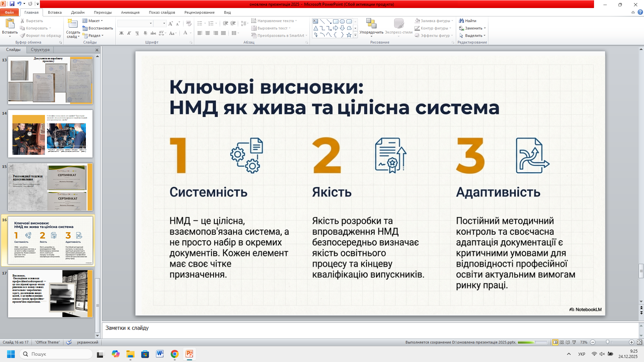
Task: Open the Layout (Макет) dropdown
Action: [x=93, y=21]
